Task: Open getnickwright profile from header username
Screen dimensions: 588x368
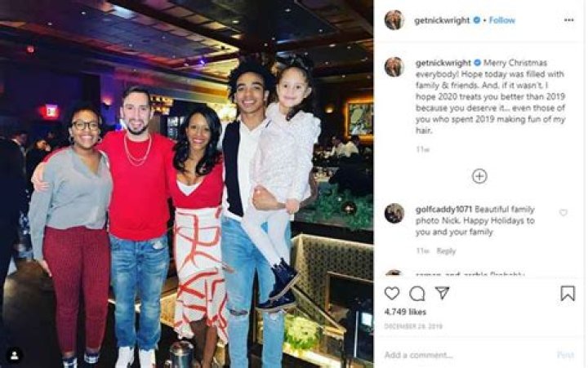Action: click(x=442, y=20)
